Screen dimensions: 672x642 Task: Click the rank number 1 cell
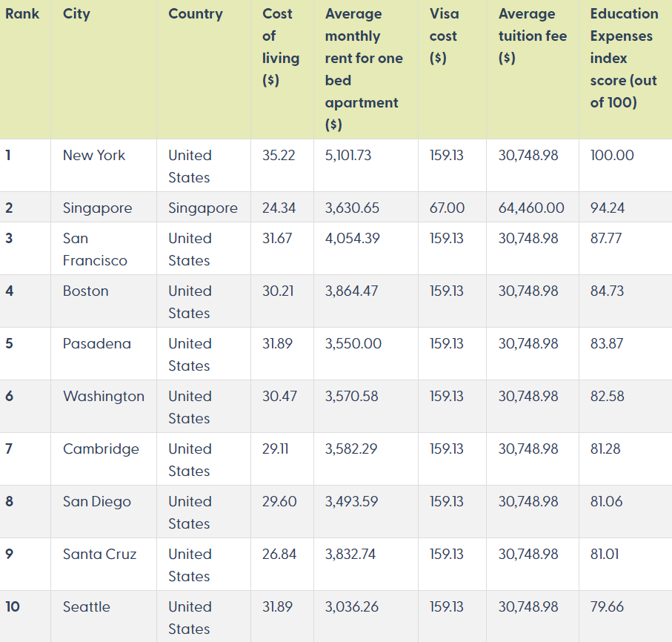click(7, 155)
